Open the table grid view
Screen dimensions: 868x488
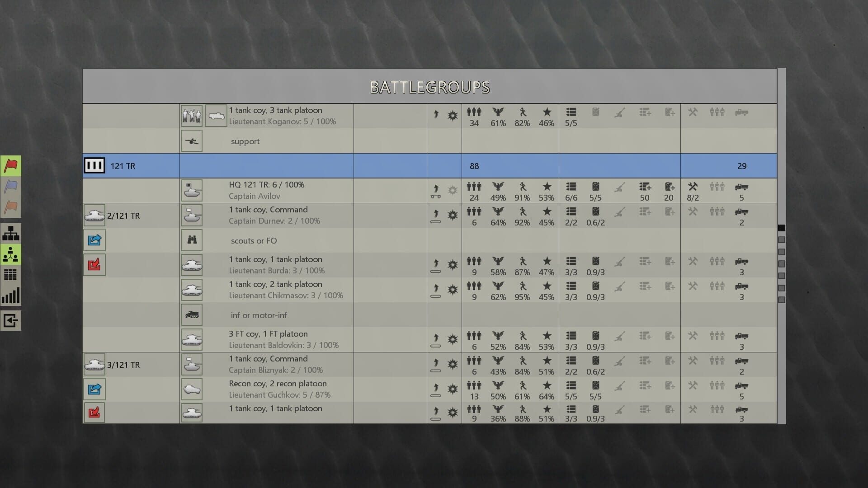pos(10,275)
